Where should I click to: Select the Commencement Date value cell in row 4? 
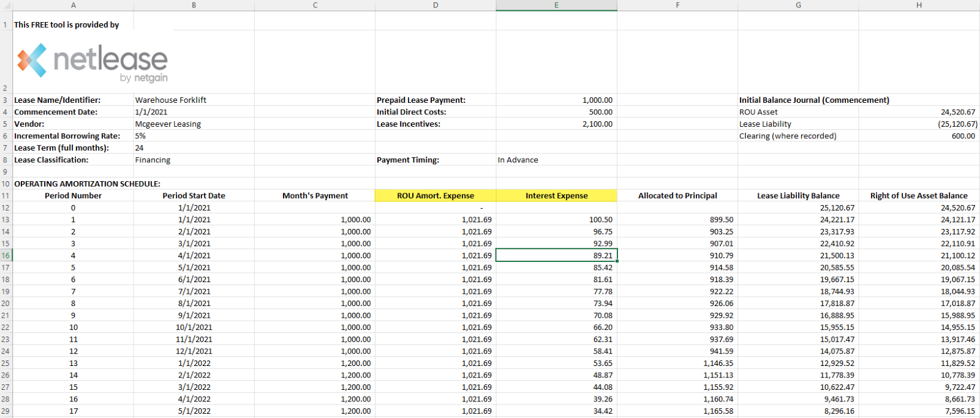coord(194,112)
